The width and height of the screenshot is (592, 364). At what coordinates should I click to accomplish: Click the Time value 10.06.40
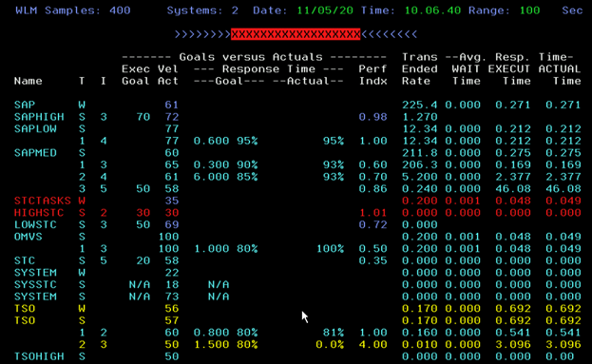(x=432, y=10)
